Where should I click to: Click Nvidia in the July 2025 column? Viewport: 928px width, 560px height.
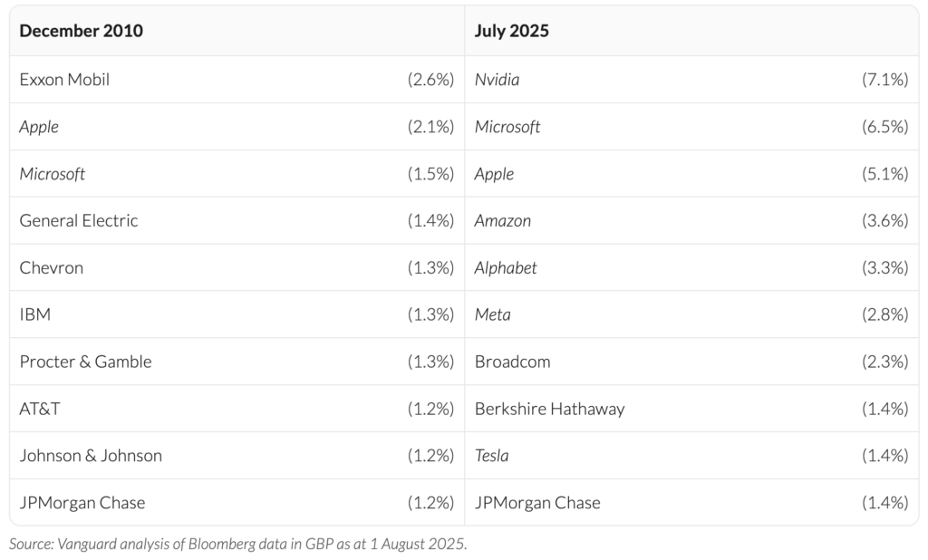coord(497,79)
